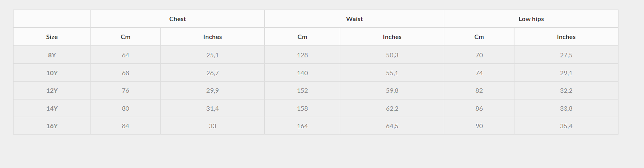Click the 31,4 chest inches cell

(x=212, y=108)
